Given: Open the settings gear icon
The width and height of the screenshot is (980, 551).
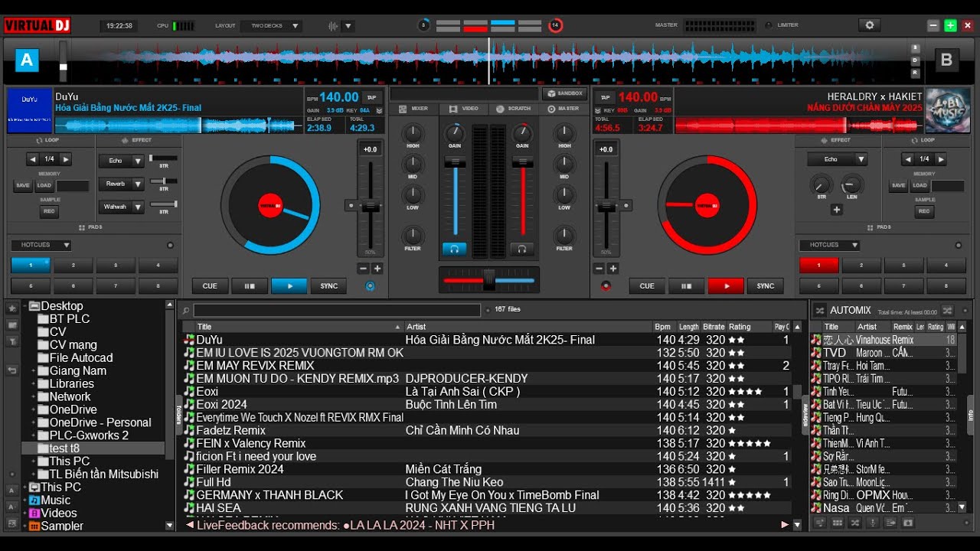Looking at the screenshot, I should pos(868,25).
